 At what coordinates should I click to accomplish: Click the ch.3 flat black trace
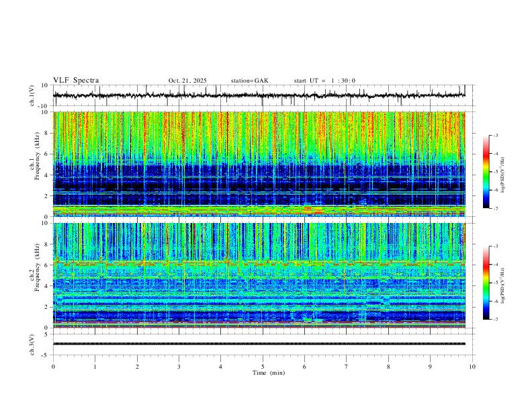coord(259,344)
